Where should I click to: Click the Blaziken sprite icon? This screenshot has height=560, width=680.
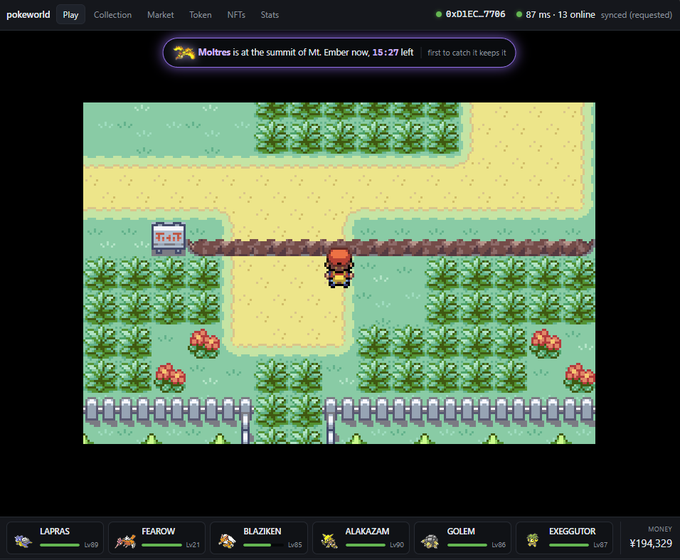227,541
